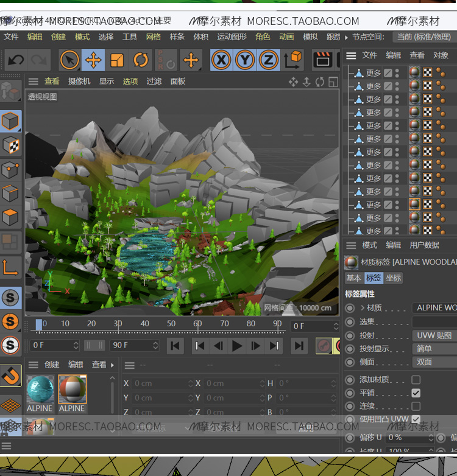Uncheck the 平铺 (Tile) checkbox
This screenshot has height=476, width=457.
(416, 393)
